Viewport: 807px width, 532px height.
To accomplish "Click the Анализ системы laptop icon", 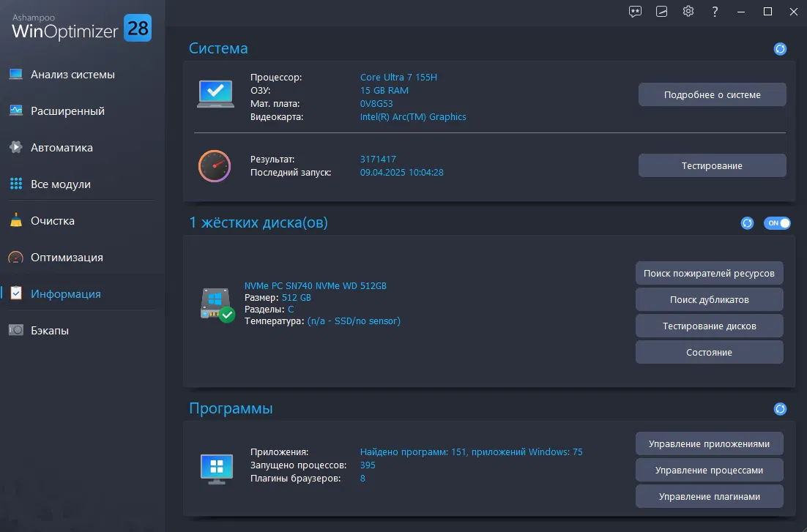I will (16, 75).
